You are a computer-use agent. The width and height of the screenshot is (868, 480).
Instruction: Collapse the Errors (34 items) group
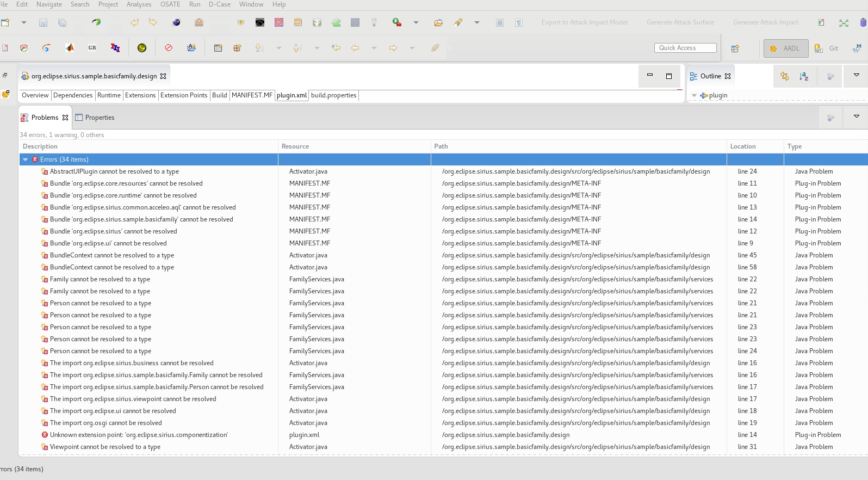tap(26, 159)
